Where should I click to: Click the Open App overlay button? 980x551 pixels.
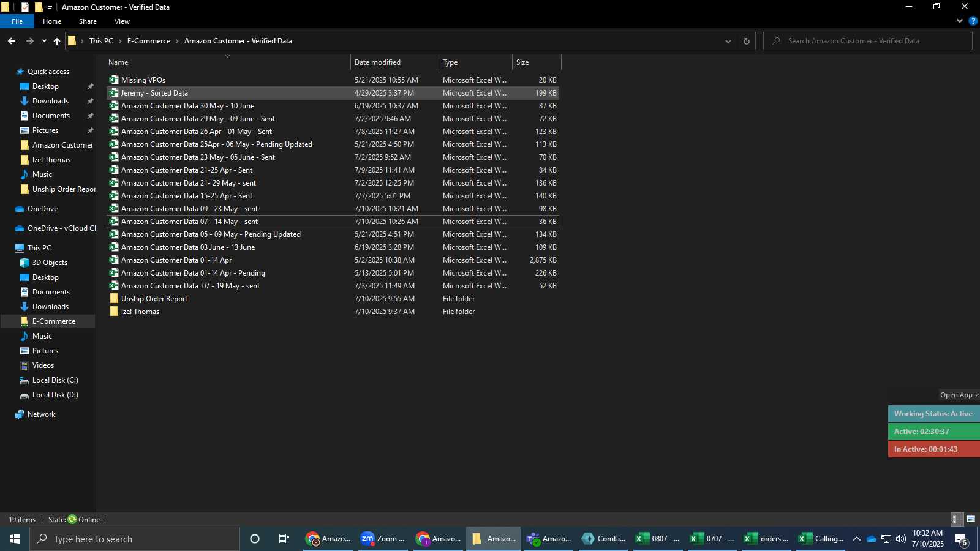(959, 395)
